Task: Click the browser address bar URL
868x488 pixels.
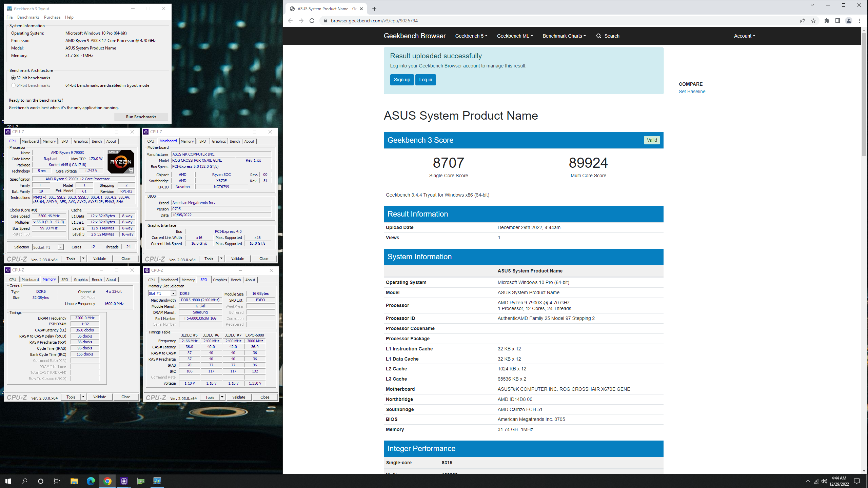Action: pos(374,21)
